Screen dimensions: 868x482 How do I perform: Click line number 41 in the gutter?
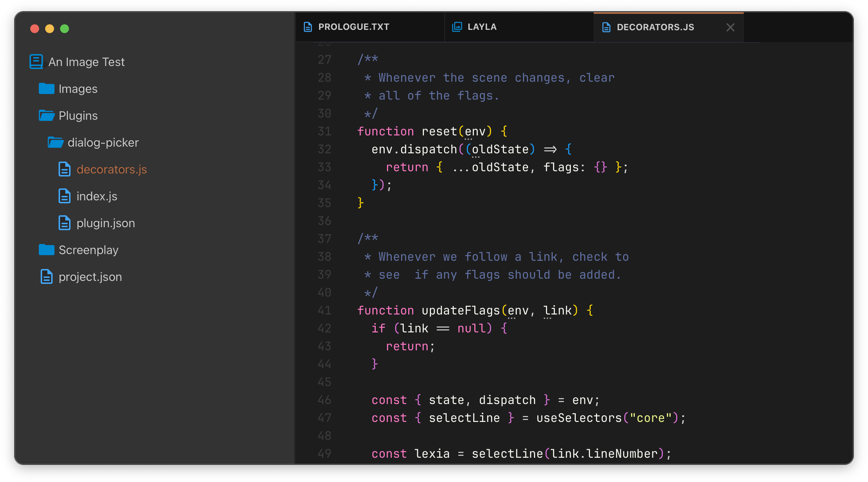(x=324, y=310)
